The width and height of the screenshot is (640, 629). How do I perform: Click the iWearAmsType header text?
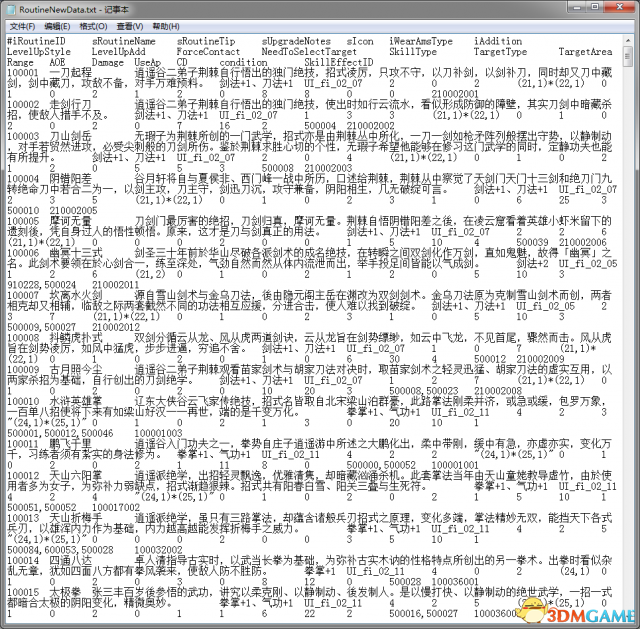tap(421, 41)
